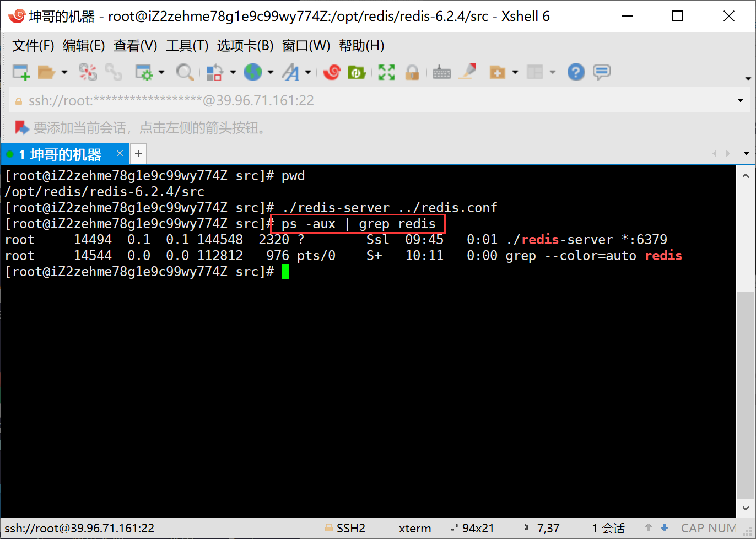Click the speech bubble feedback icon
The width and height of the screenshot is (756, 539).
[x=601, y=72]
